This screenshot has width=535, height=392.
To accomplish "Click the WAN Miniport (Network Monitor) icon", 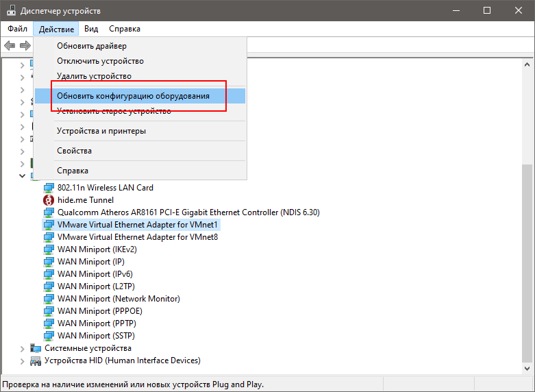I will [49, 299].
